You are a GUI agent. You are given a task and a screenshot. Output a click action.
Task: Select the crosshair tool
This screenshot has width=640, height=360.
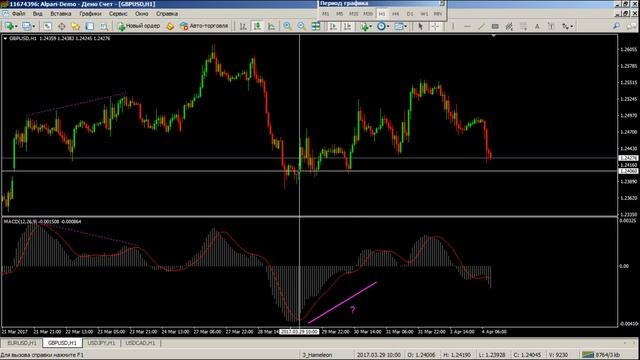point(435,26)
